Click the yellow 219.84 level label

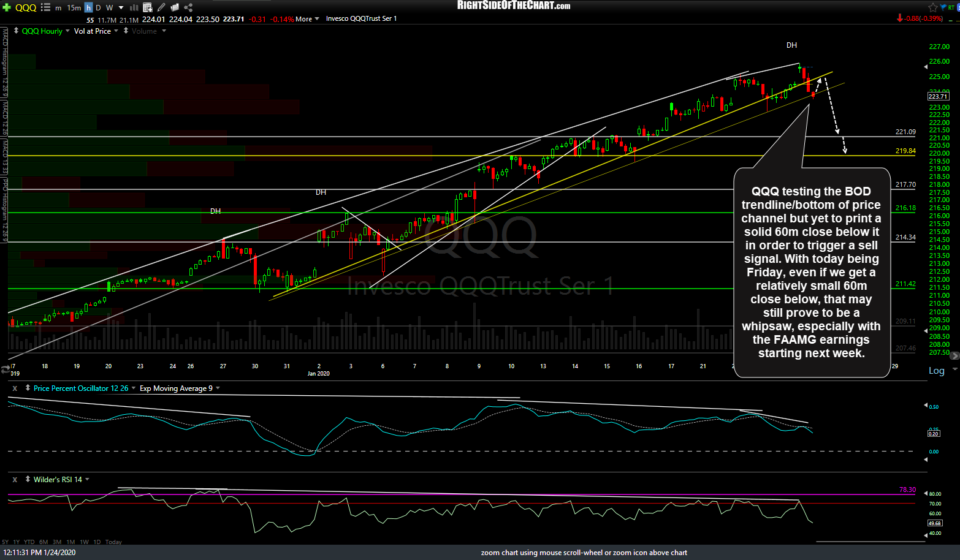coord(906,151)
